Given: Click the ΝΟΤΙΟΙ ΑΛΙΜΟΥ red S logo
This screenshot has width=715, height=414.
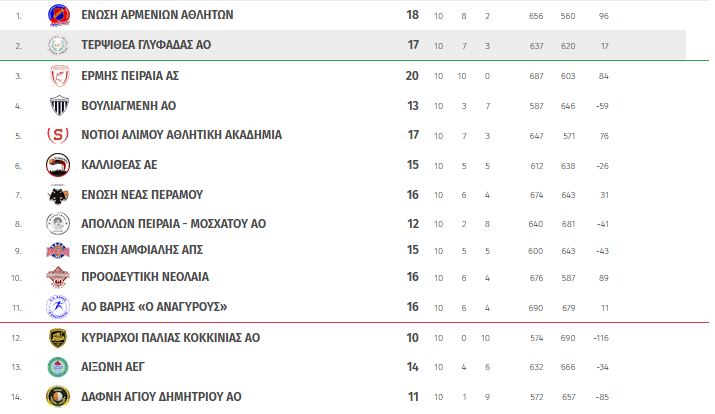Looking at the screenshot, I should [x=58, y=135].
